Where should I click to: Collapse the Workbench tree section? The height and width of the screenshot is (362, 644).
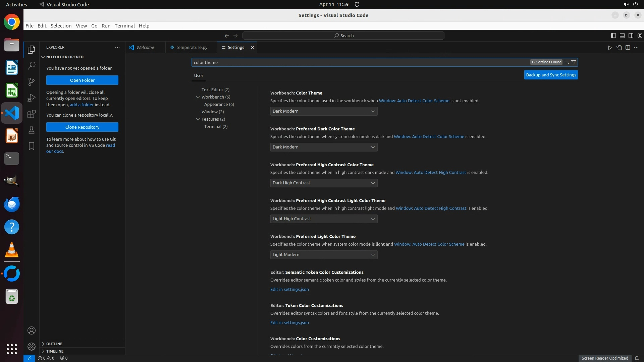pos(198,97)
